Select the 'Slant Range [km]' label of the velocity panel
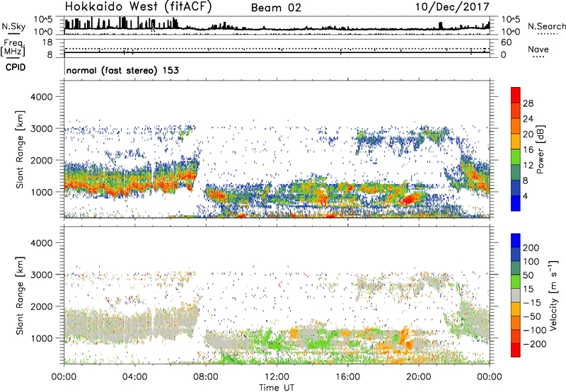 (20, 296)
